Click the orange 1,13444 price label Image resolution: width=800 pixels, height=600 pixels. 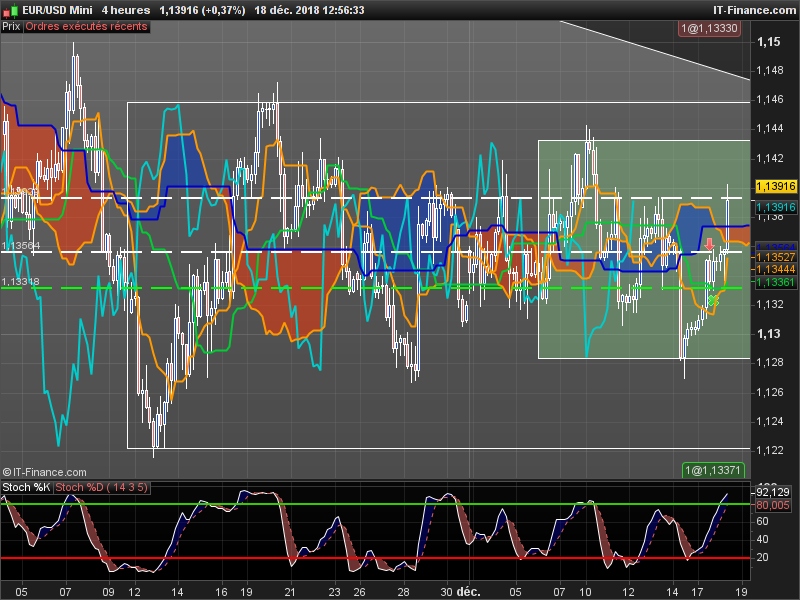coord(775,270)
